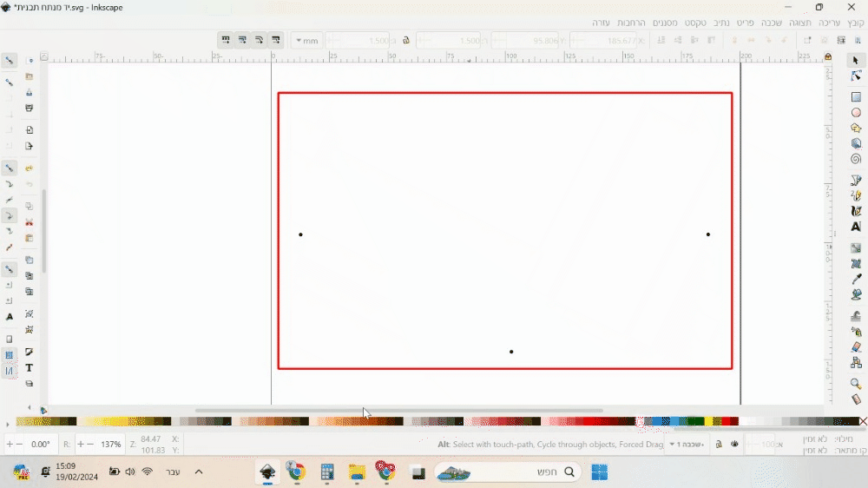This screenshot has width=868, height=488.
Task: Select the Selector arrow tool
Action: point(856,60)
